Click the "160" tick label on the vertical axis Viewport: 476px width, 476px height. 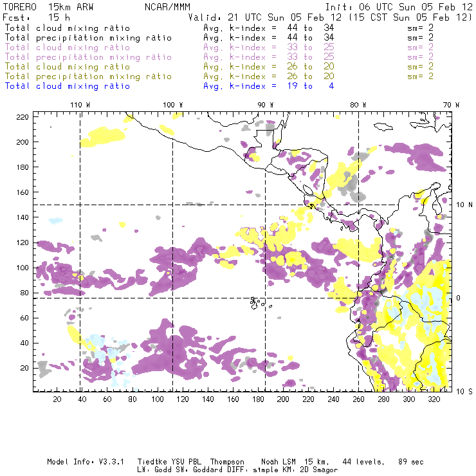[23, 192]
